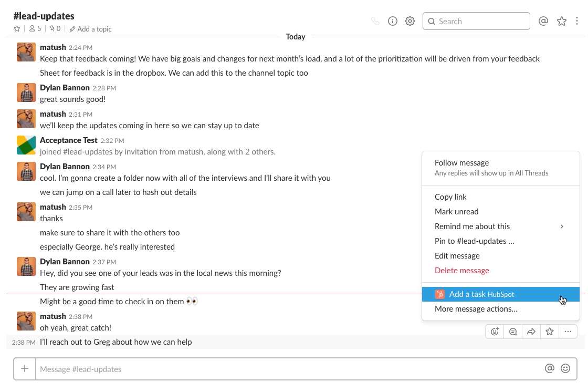Screen dimensions: 588x392
Task: Open channel settings with the gear icon
Action: [410, 21]
